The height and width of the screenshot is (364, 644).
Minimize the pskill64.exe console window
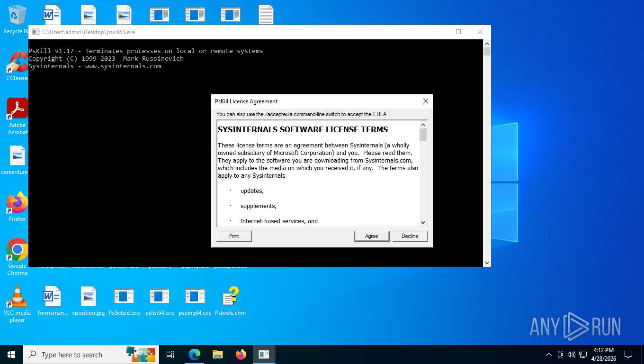point(437,32)
